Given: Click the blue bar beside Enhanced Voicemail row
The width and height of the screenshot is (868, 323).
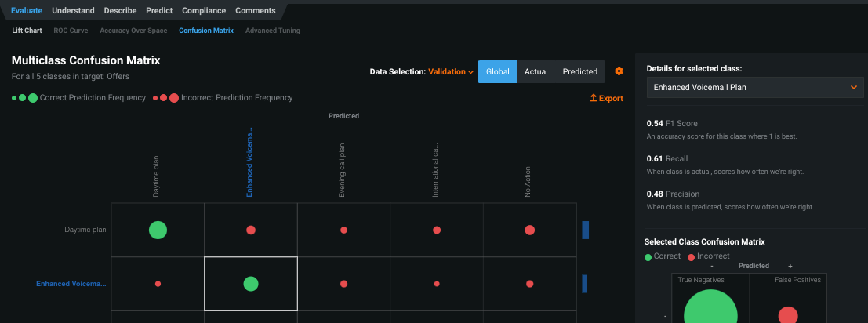Looking at the screenshot, I should click(584, 284).
